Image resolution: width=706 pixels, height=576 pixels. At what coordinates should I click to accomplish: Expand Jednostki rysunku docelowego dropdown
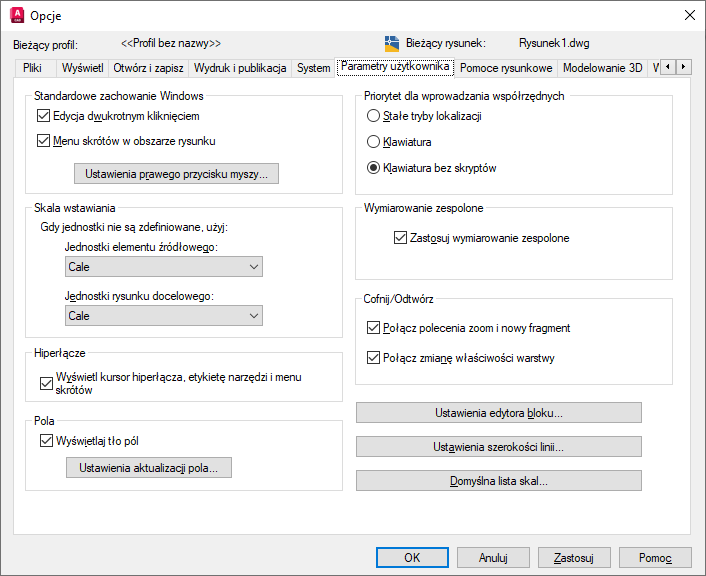163,316
